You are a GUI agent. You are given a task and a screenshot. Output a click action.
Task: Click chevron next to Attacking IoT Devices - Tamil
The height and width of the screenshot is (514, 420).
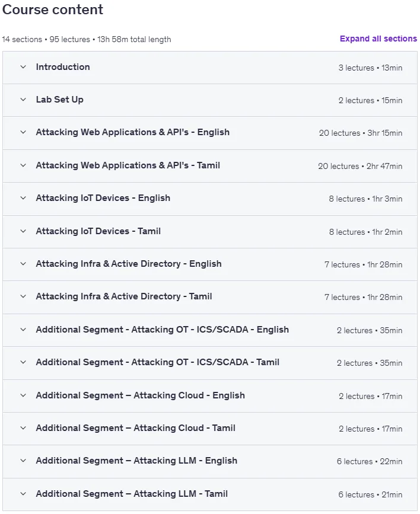23,231
